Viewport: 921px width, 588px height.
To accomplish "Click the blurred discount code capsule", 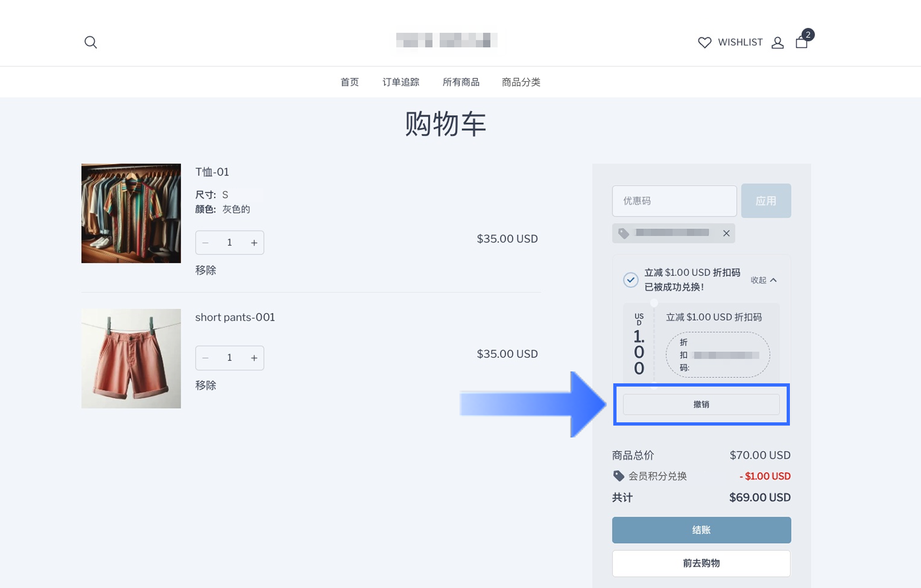I will (718, 355).
